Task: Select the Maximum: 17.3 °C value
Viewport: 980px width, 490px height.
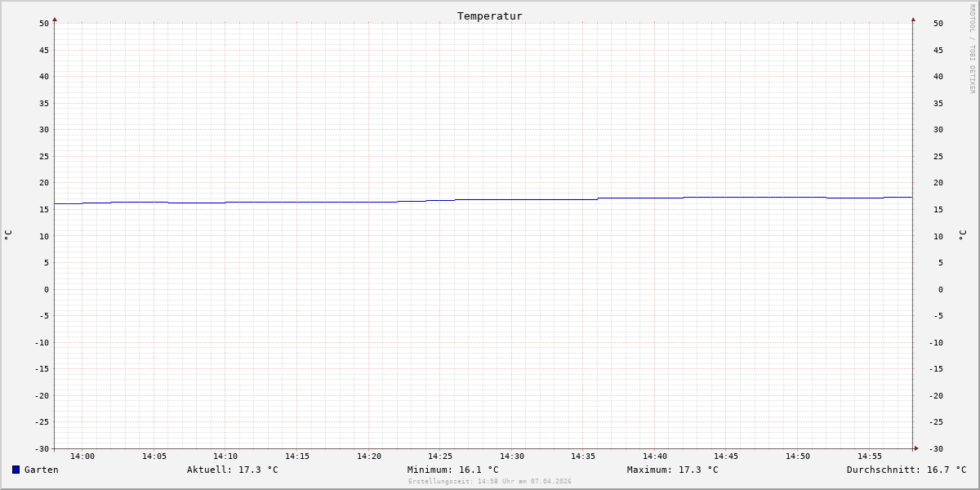Action: pos(673,470)
